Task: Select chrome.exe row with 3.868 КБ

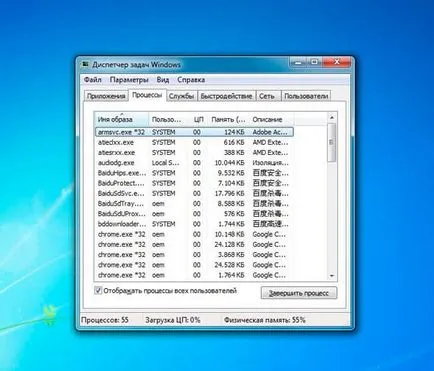Action: pos(194,255)
